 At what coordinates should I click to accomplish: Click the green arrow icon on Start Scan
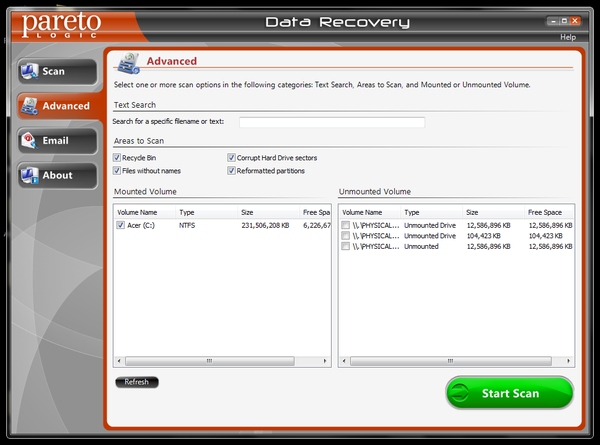tap(459, 393)
